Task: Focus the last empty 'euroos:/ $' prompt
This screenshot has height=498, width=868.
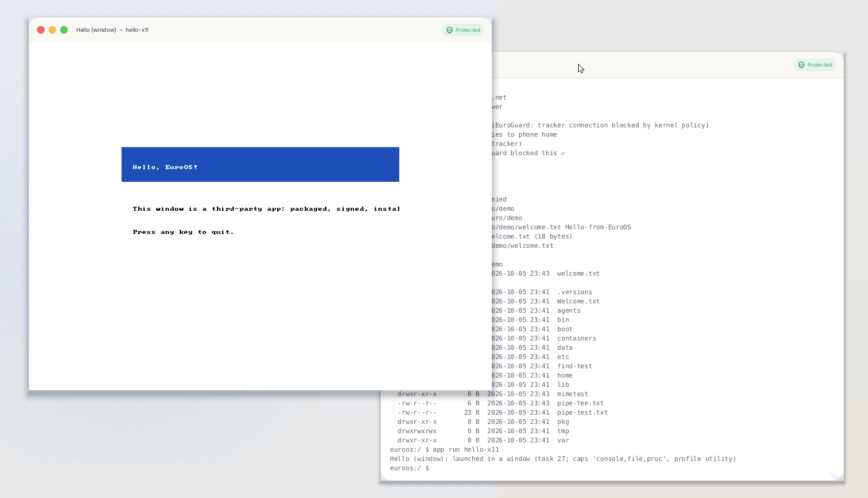Action: 410,468
